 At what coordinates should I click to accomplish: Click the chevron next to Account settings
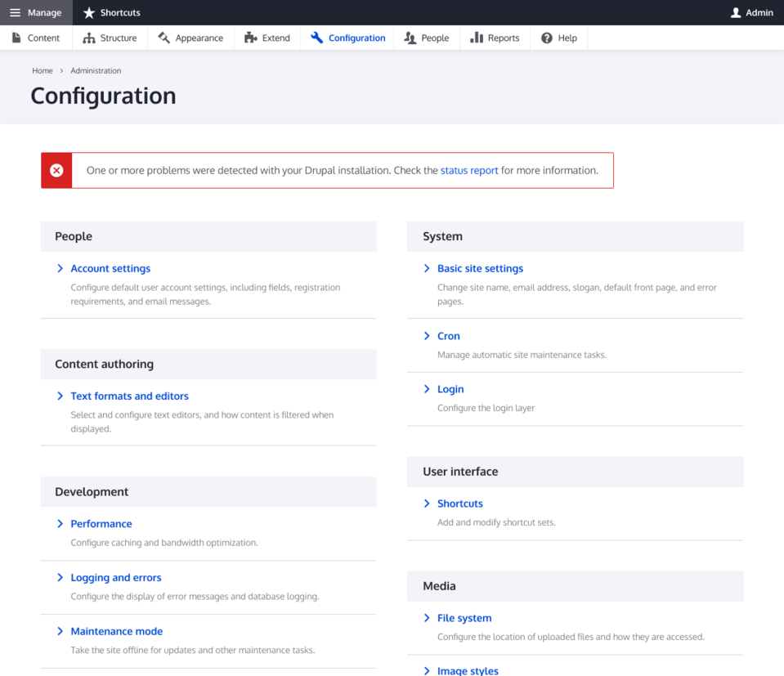[60, 268]
